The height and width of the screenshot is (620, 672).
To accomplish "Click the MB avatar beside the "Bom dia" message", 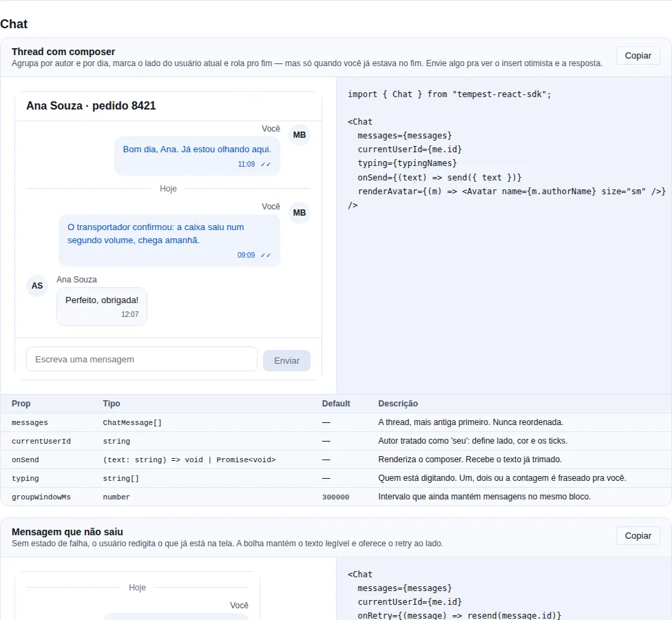I will [x=299, y=135].
